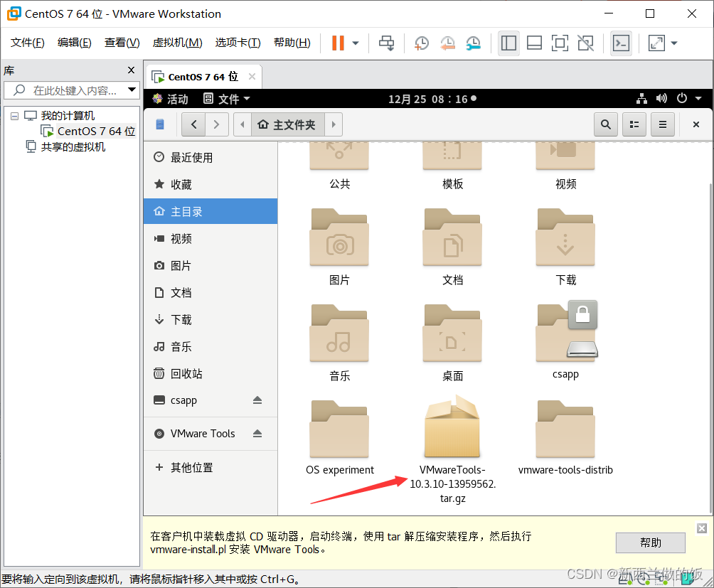Select the 桌面 folder
The width and height of the screenshot is (714, 588).
[452, 343]
